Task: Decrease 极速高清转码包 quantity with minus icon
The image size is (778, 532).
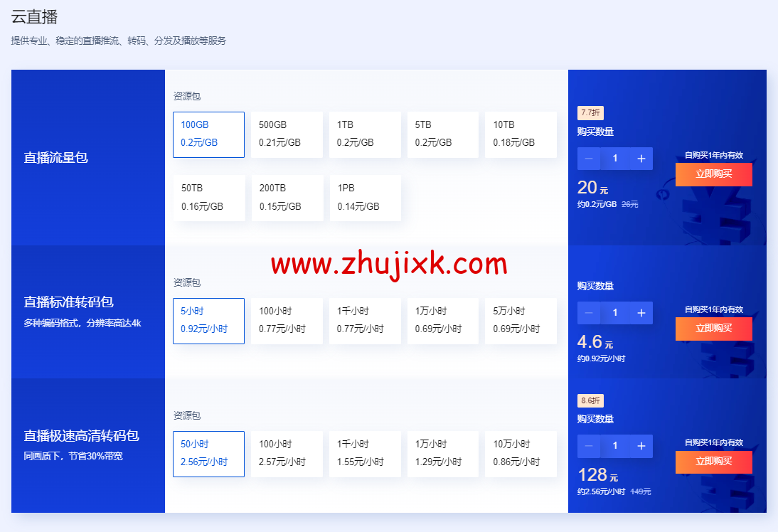Action: coord(589,446)
